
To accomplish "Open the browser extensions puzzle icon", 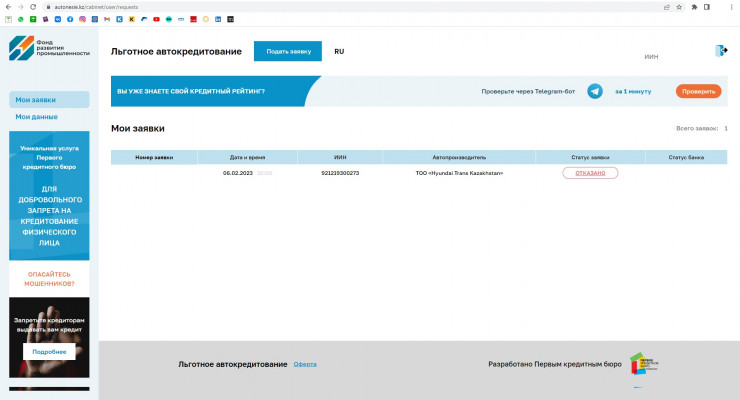I will coord(694,6).
